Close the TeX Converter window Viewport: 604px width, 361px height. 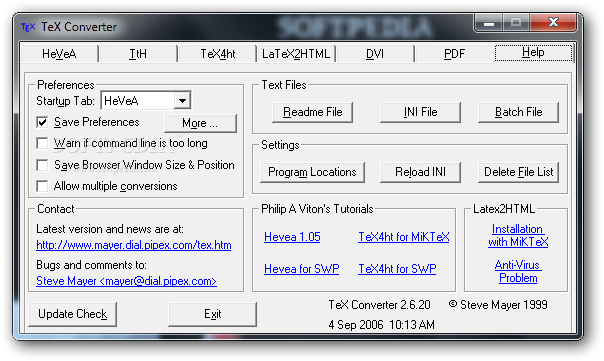(554, 23)
